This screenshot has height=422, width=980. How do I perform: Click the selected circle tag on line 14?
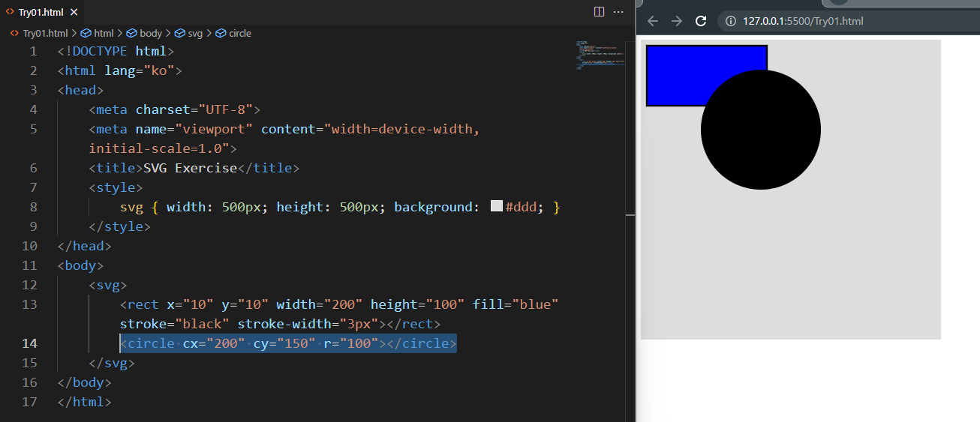point(288,343)
